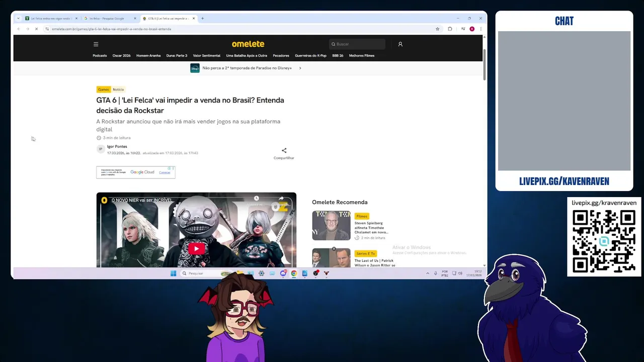Open the omelete hamburger menu
Screen dimensions: 644x362
[96, 44]
